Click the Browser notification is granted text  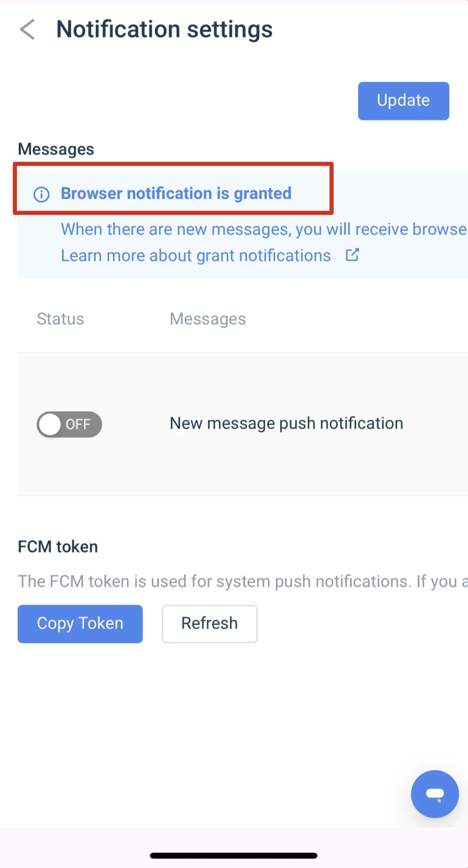click(x=176, y=193)
